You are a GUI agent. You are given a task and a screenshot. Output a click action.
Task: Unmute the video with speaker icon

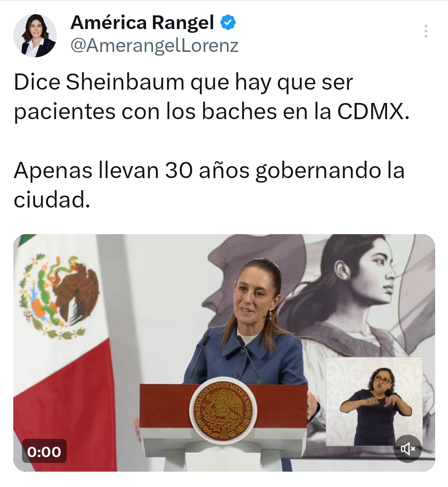point(408,448)
